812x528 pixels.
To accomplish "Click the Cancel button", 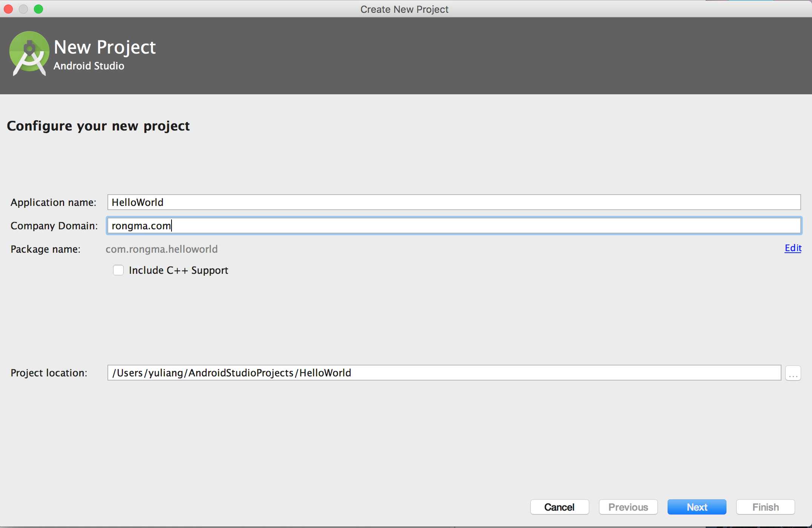I will pyautogui.click(x=559, y=507).
